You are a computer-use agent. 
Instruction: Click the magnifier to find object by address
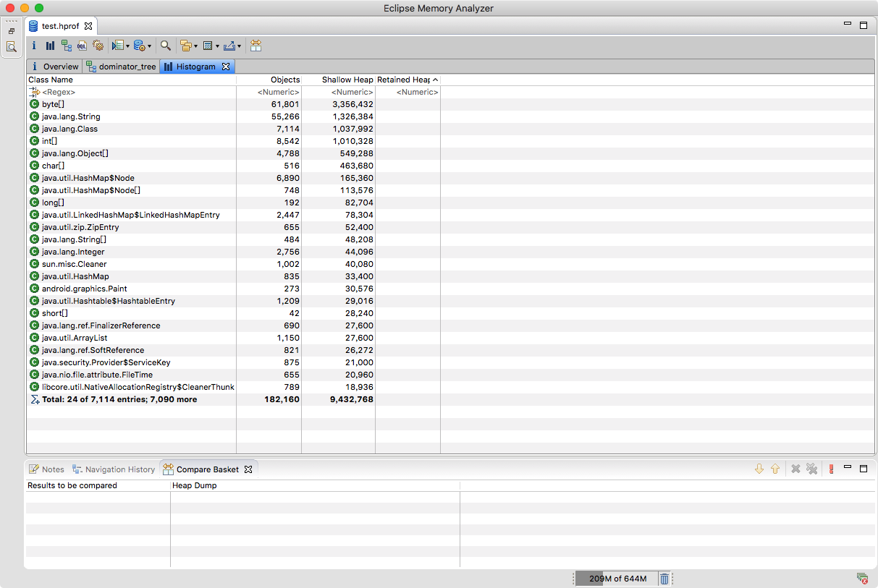click(x=166, y=46)
